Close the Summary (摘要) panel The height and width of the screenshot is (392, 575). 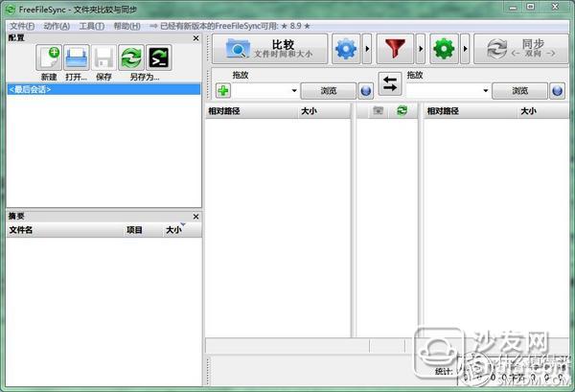coord(195,217)
